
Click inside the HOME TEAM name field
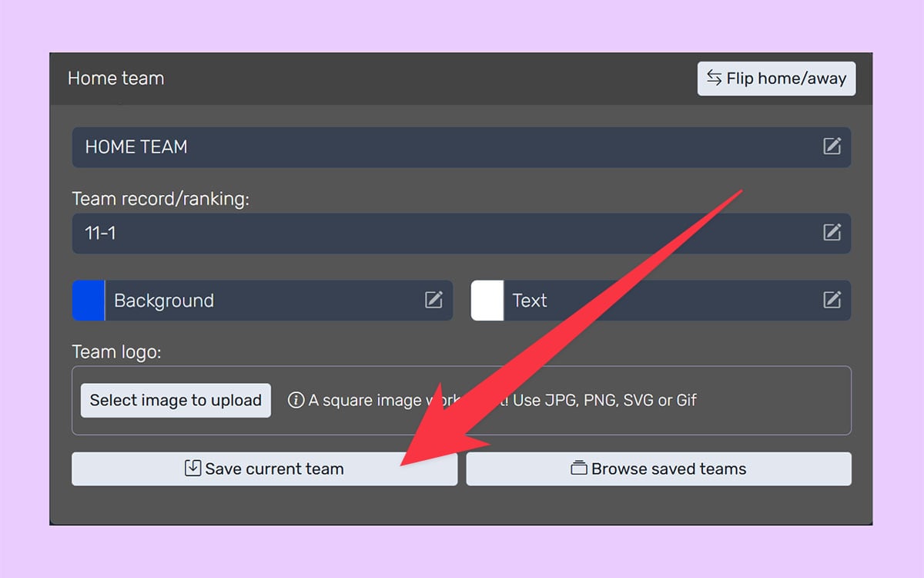[x=308, y=147]
